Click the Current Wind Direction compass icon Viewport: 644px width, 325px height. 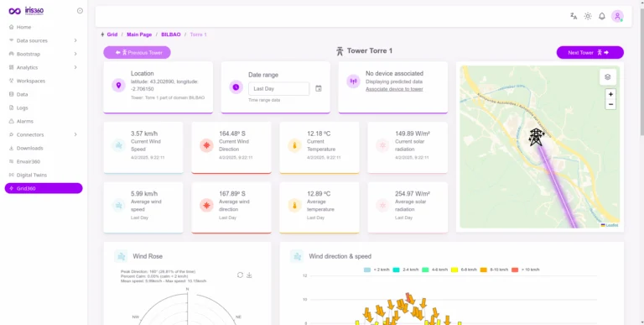206,145
